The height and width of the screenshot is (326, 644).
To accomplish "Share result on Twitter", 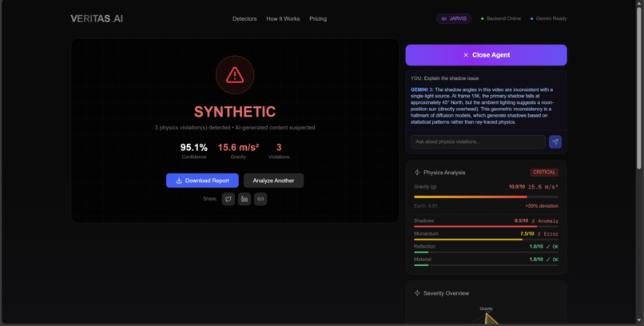I will pyautogui.click(x=229, y=199).
